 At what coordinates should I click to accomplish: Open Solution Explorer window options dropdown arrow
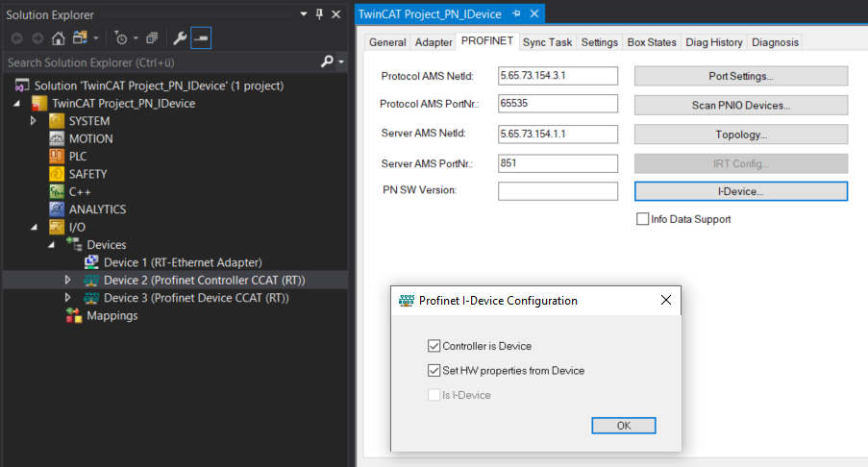click(x=304, y=13)
